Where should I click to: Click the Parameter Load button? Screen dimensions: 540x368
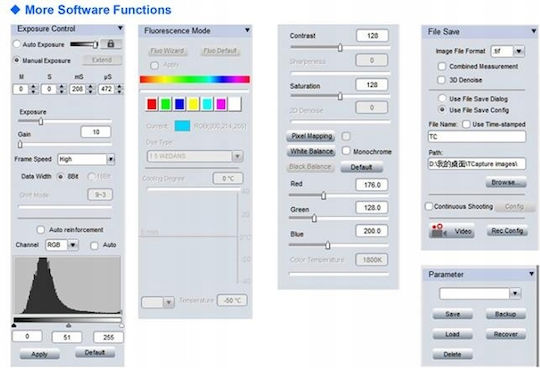(453, 334)
